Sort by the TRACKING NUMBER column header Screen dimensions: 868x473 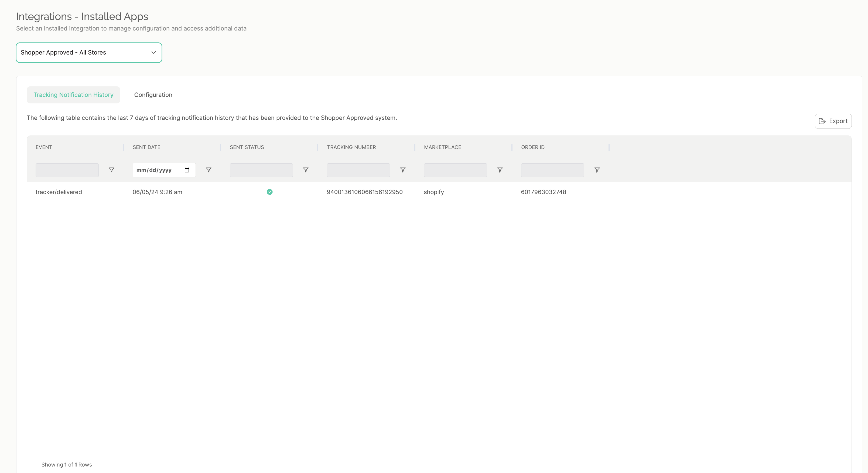pos(351,147)
